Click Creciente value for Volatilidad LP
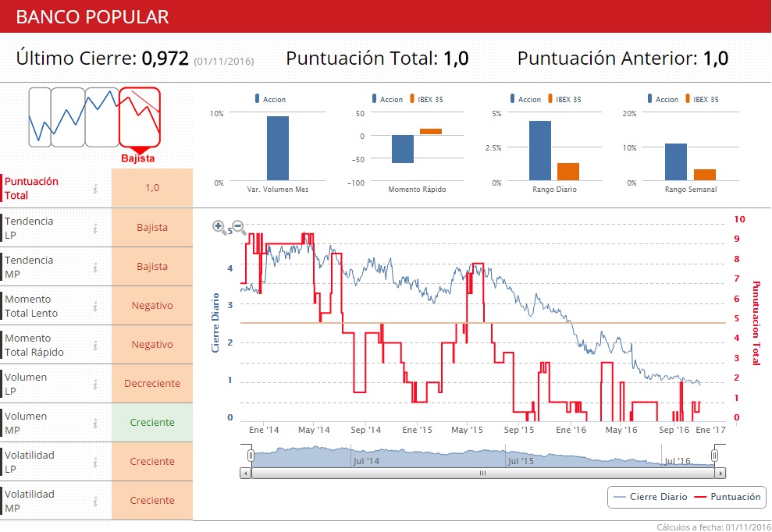 (x=152, y=461)
